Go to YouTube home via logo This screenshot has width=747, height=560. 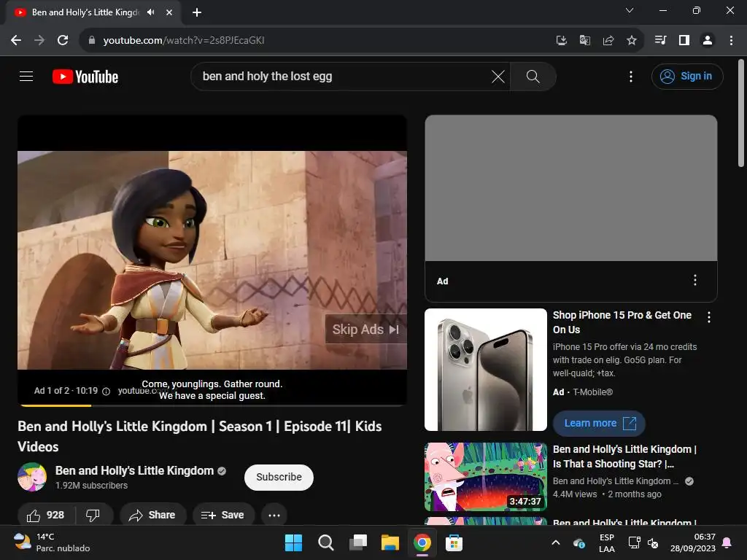[85, 77]
